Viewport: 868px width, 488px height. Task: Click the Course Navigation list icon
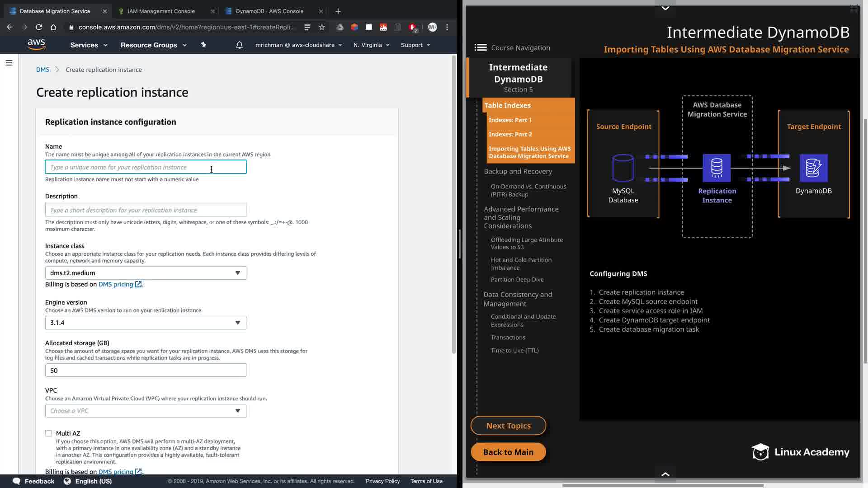coord(481,47)
